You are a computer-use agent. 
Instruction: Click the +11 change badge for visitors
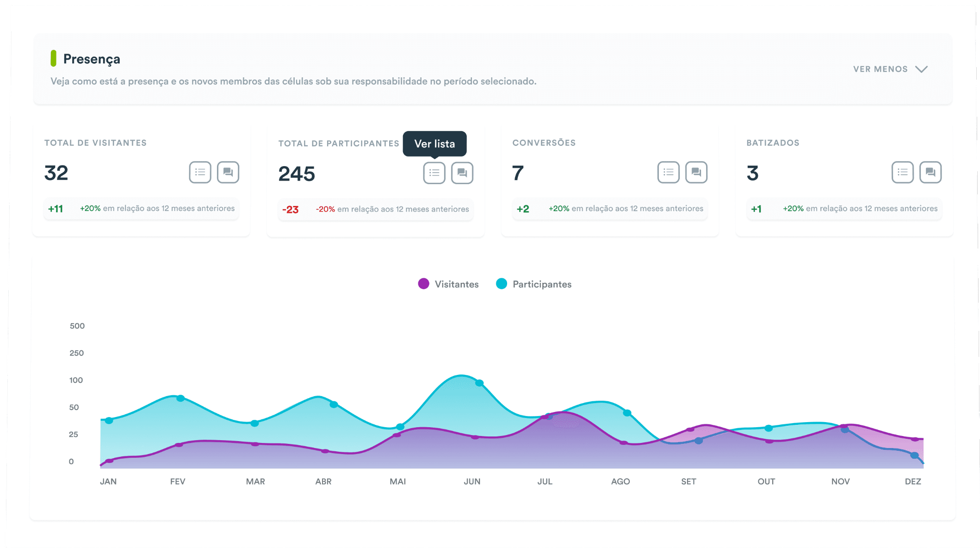pyautogui.click(x=56, y=209)
